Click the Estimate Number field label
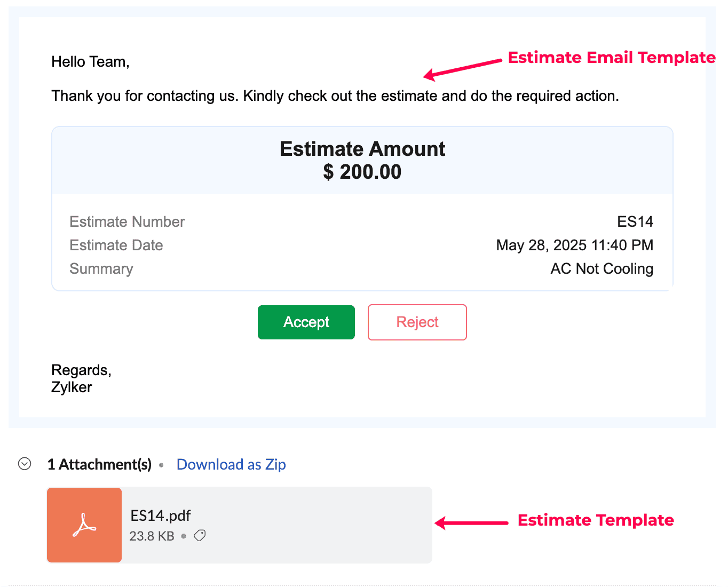 click(x=127, y=221)
